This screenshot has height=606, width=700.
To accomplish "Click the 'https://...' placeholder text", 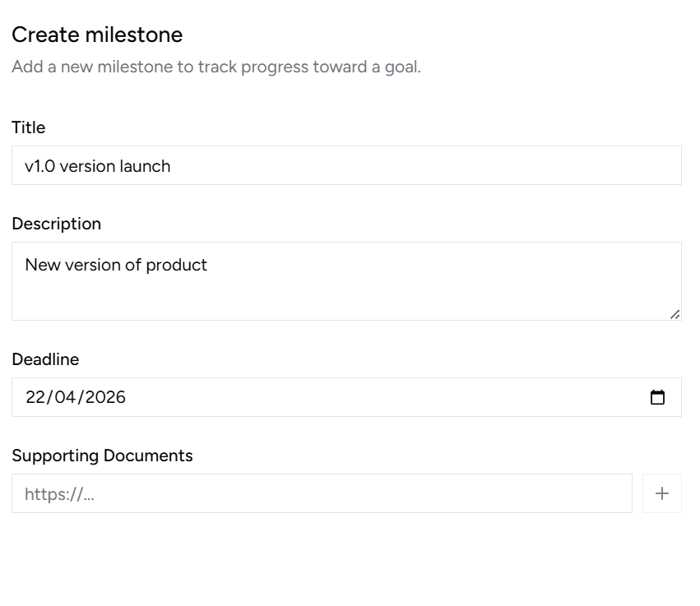I will 58,494.
